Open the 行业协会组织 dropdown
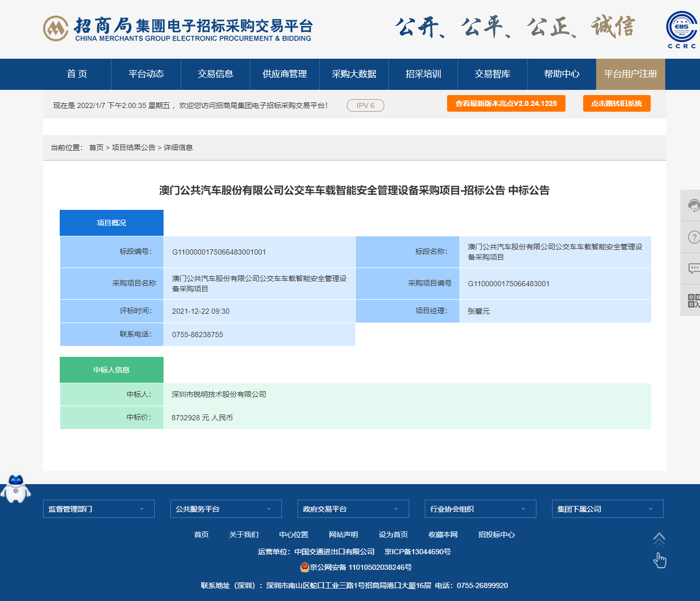This screenshot has width=700, height=601. click(480, 509)
